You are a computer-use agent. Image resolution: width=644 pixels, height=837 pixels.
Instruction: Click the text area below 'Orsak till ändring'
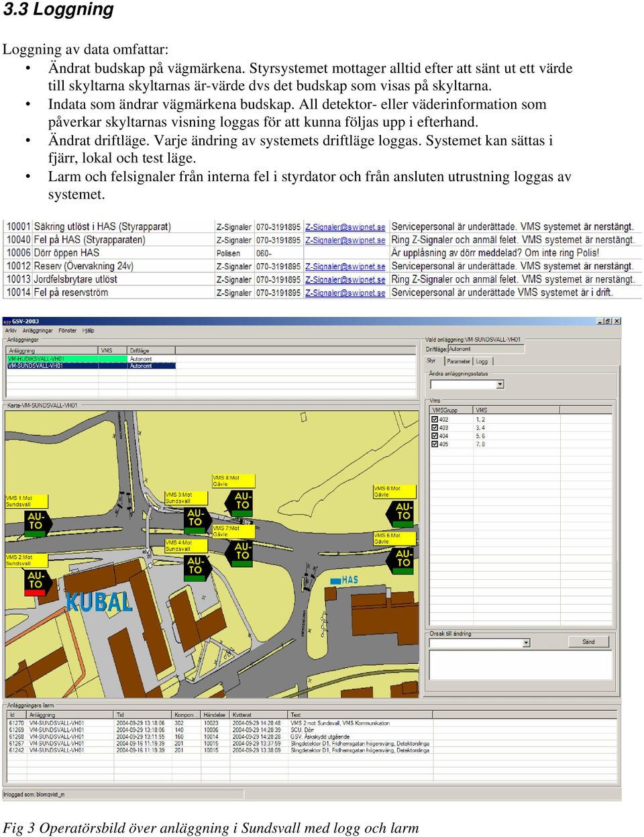(x=521, y=666)
